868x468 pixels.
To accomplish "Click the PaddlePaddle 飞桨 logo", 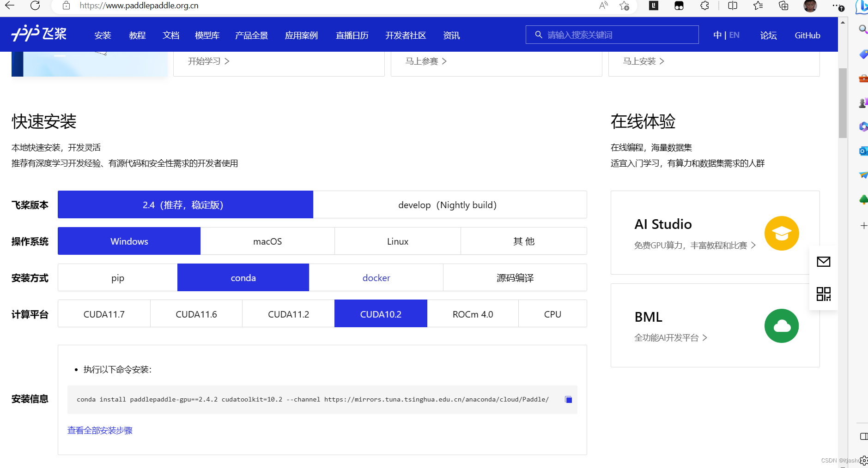I will click(x=39, y=34).
